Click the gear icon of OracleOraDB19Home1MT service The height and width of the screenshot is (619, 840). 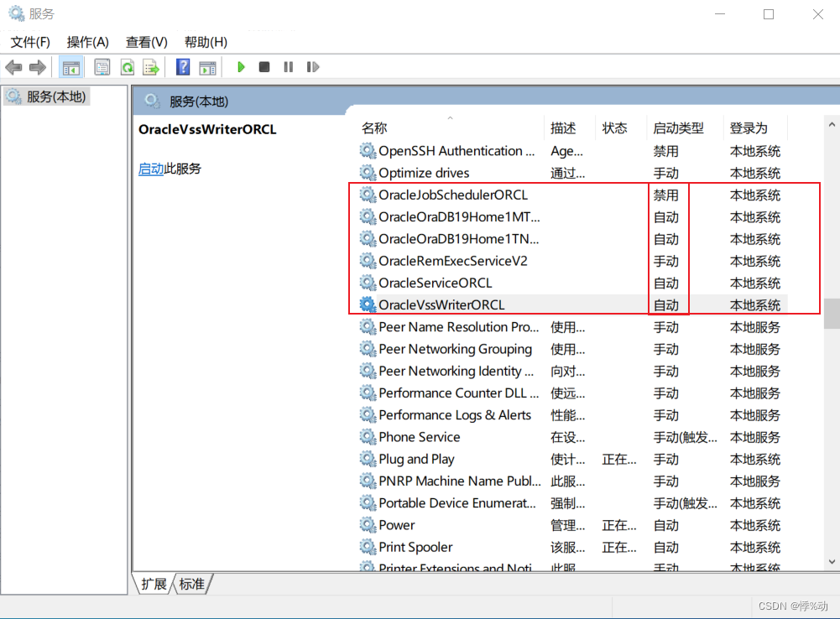point(368,217)
